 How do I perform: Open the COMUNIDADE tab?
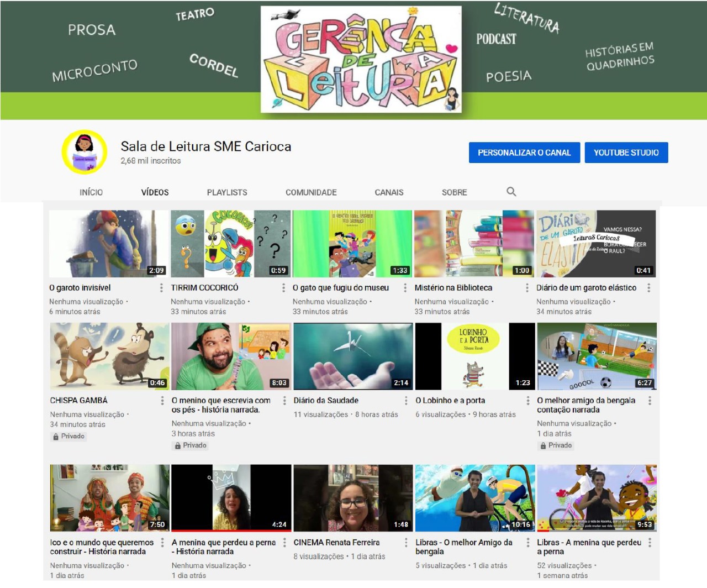(311, 192)
